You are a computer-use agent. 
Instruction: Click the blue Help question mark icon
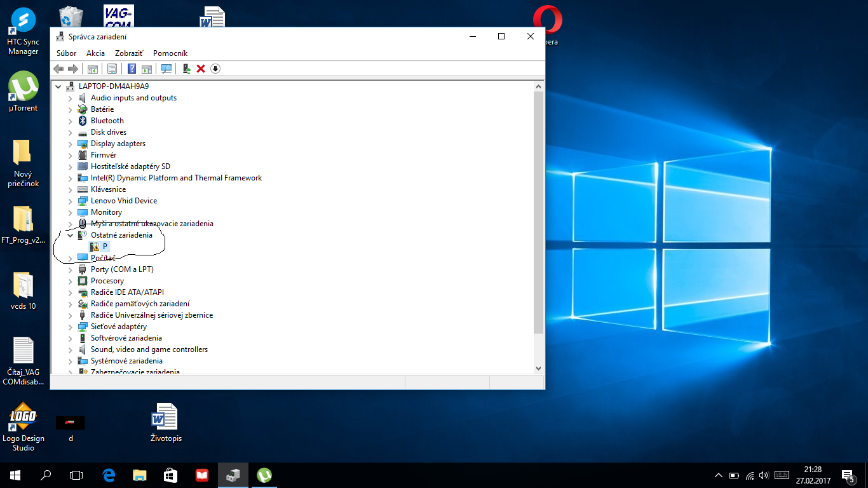(132, 69)
